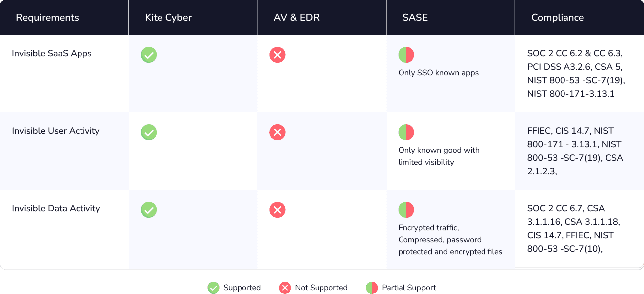
Task: Select the Compliance column header
Action: click(557, 18)
